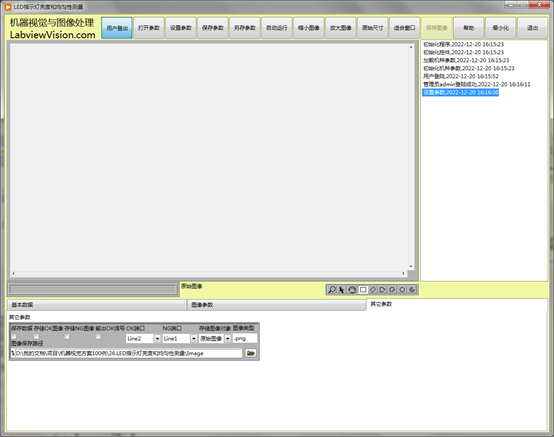
Task: Expand the NG端口 Line1 dropdown
Action: pos(194,338)
